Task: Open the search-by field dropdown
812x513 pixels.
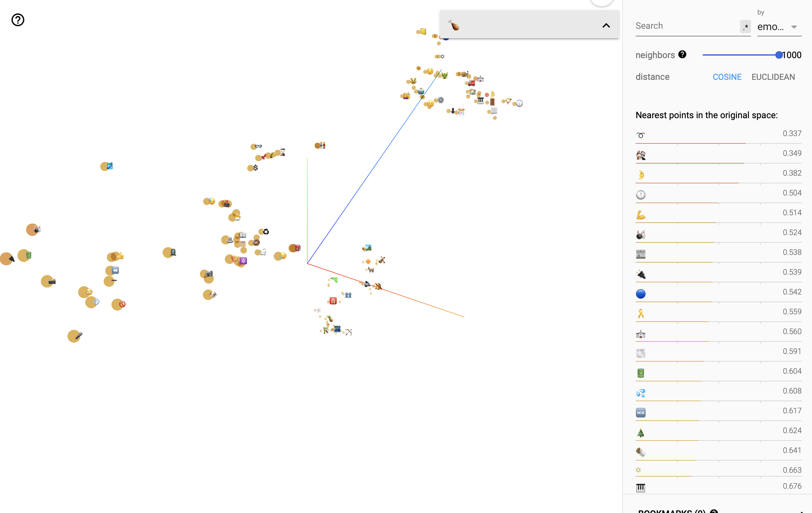Action: pyautogui.click(x=779, y=27)
